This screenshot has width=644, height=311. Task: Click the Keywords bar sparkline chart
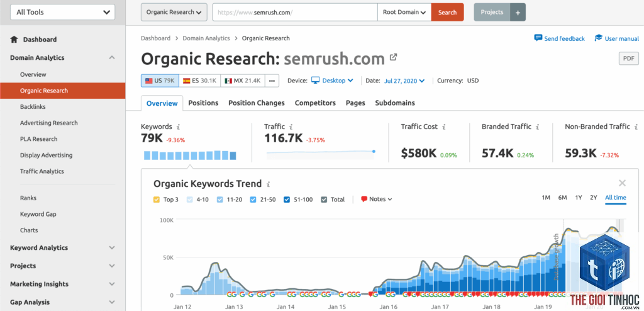[x=190, y=155]
